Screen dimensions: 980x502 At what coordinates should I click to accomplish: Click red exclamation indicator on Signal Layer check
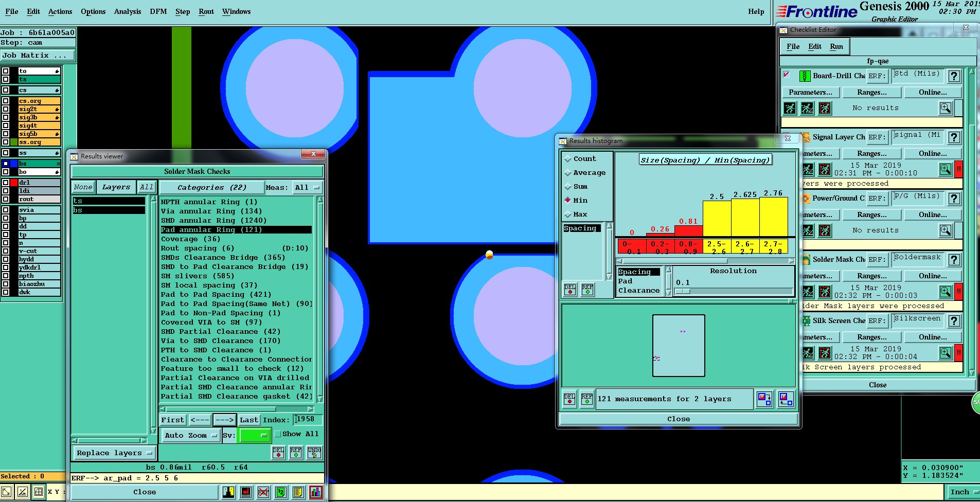click(x=959, y=169)
